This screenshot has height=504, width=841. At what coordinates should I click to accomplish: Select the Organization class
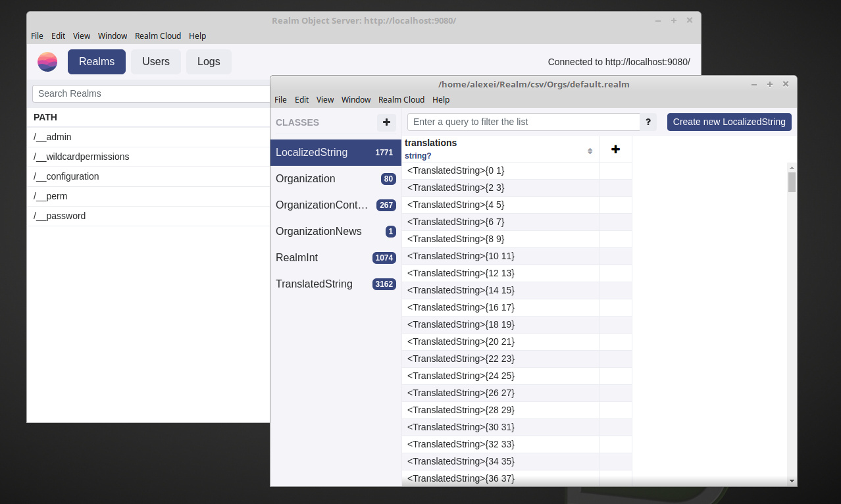(x=305, y=178)
